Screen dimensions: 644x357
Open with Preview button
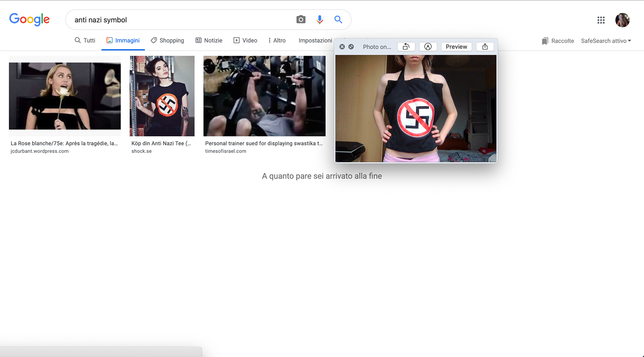click(456, 47)
